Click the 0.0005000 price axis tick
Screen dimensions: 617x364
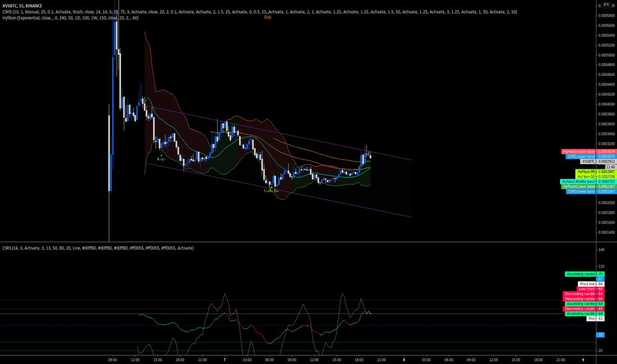pyautogui.click(x=606, y=55)
